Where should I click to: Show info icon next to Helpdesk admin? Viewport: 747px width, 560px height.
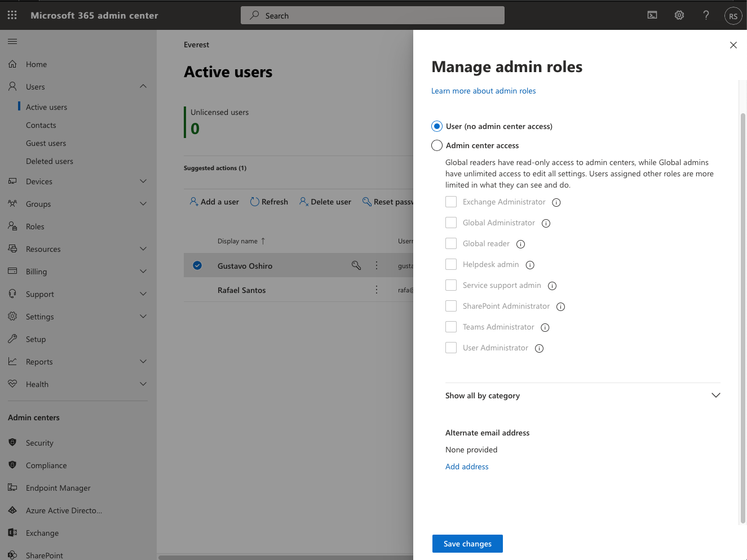point(530,265)
